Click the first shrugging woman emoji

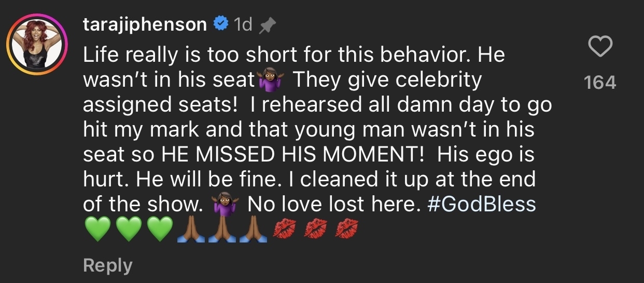(x=269, y=80)
